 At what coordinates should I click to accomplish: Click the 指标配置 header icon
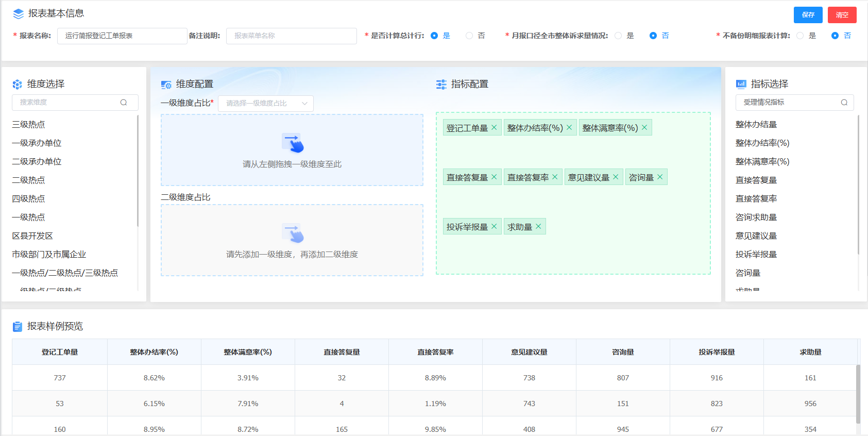pos(441,85)
